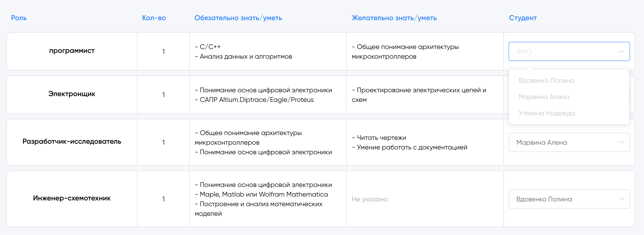This screenshot has height=235, width=644.
Task: Click the Роль column header
Action: click(19, 18)
